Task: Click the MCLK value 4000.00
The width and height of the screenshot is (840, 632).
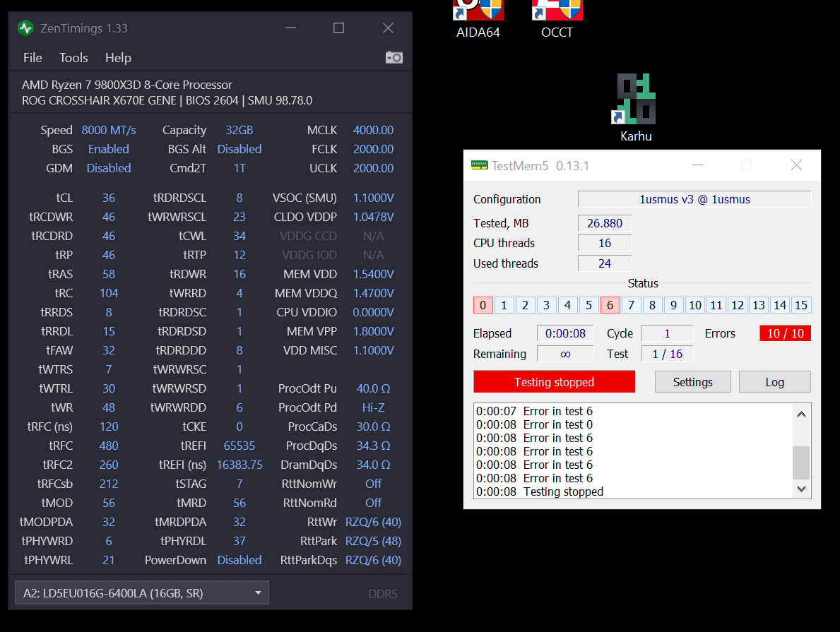Action: click(x=374, y=130)
